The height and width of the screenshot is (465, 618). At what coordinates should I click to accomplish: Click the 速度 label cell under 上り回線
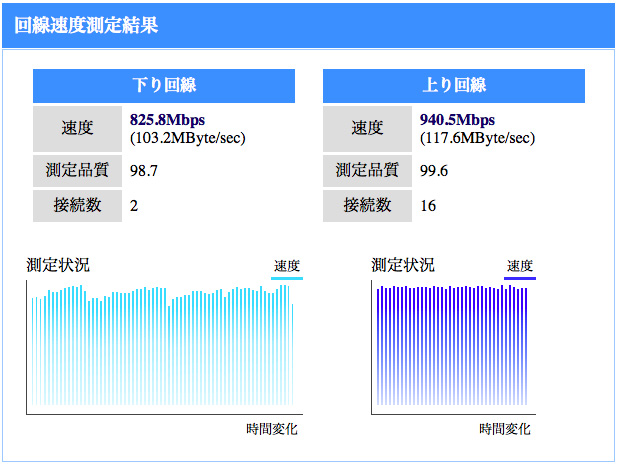367,129
